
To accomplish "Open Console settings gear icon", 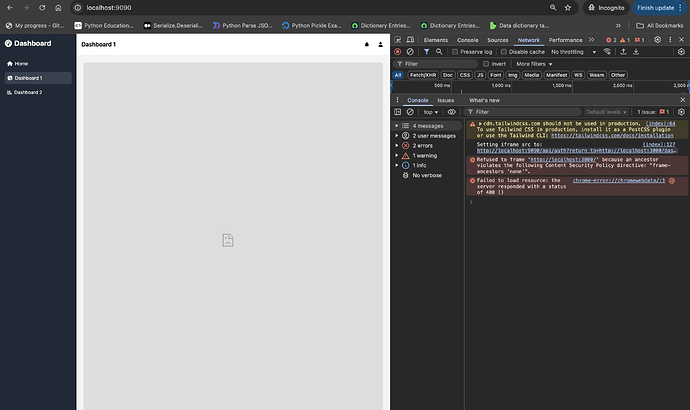I will point(681,112).
